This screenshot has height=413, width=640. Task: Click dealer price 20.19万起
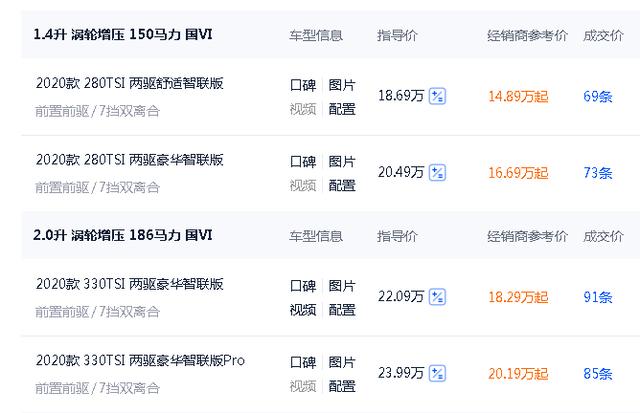(x=518, y=374)
